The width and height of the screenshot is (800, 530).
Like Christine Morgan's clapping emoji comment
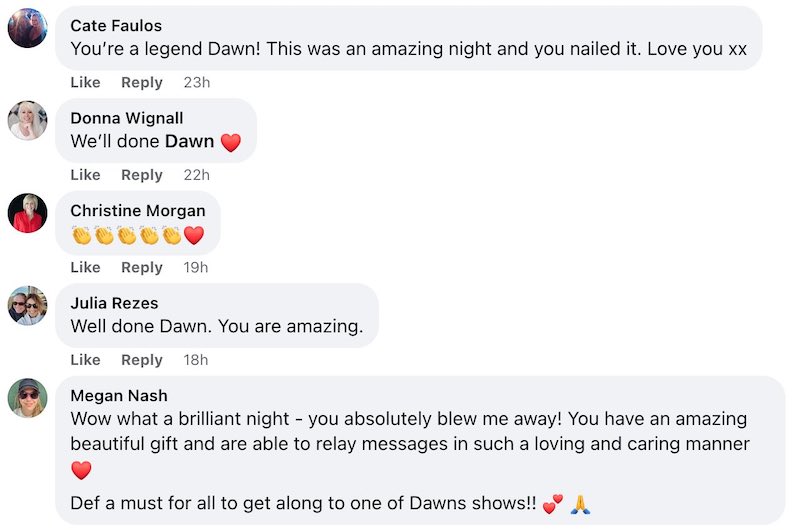click(85, 267)
